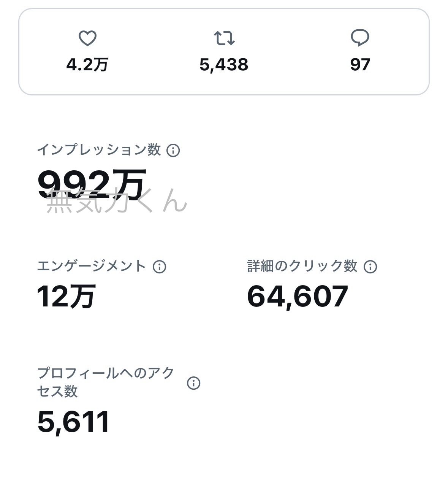Tap the reply speech bubble icon
This screenshot has width=448, height=492.
pos(359,38)
